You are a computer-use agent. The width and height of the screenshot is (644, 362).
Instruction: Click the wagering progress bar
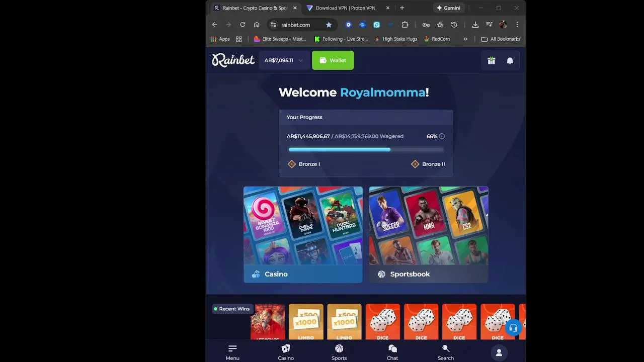click(366, 149)
